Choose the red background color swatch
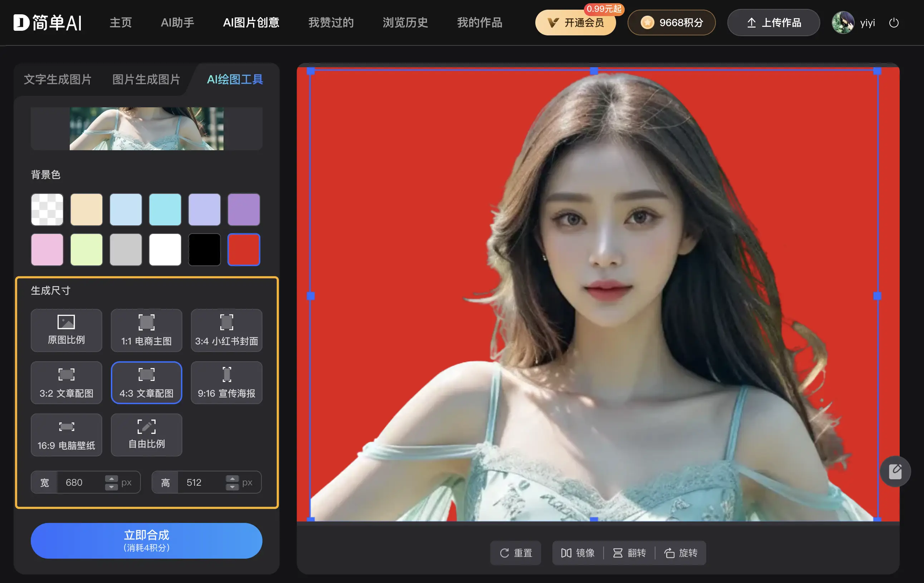The image size is (924, 583). (244, 249)
